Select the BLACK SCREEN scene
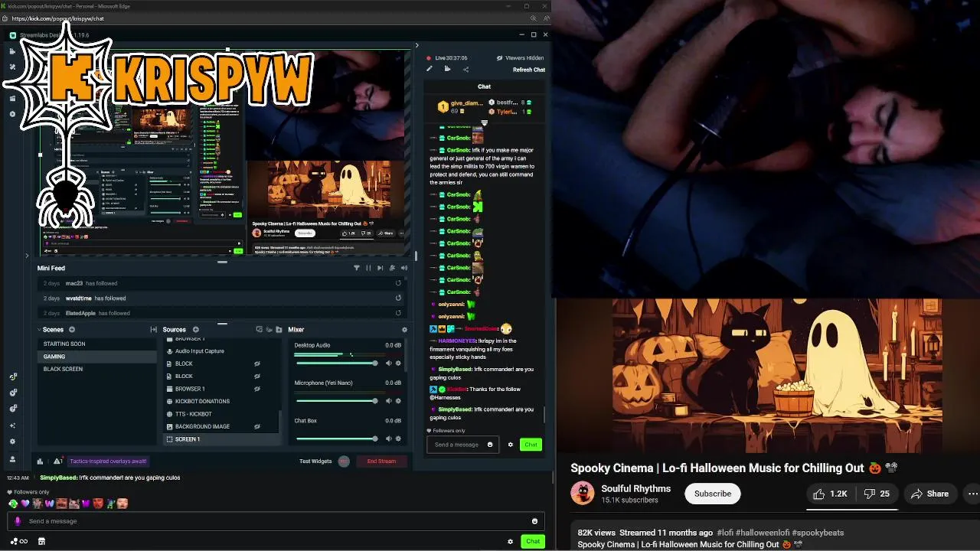Viewport: 980px width, 551px height. coord(97,369)
